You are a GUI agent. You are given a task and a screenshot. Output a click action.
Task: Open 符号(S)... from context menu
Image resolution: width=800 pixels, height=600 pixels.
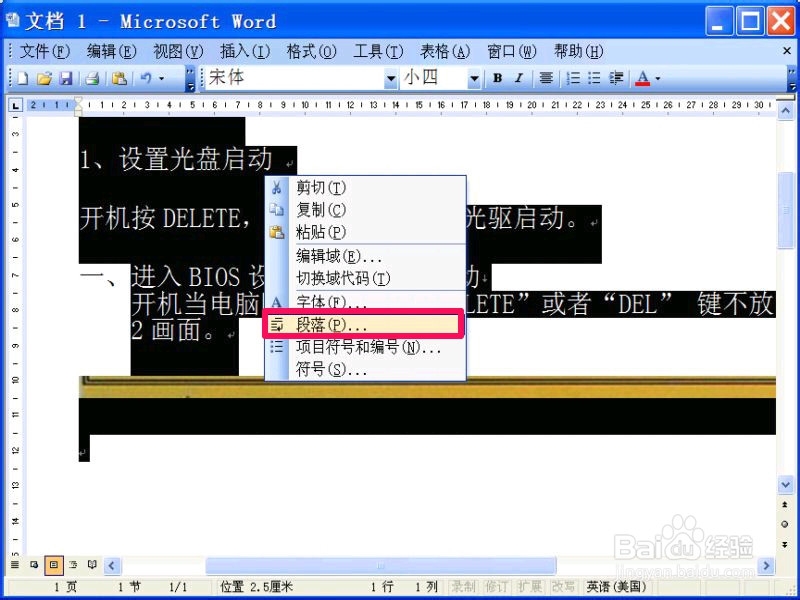[x=365, y=369]
